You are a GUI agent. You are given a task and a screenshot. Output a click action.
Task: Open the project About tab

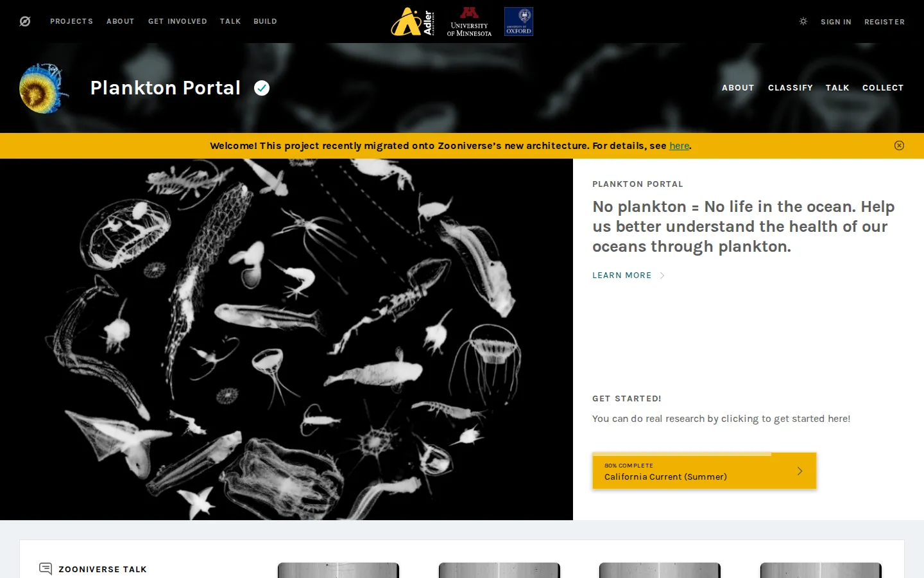(738, 87)
